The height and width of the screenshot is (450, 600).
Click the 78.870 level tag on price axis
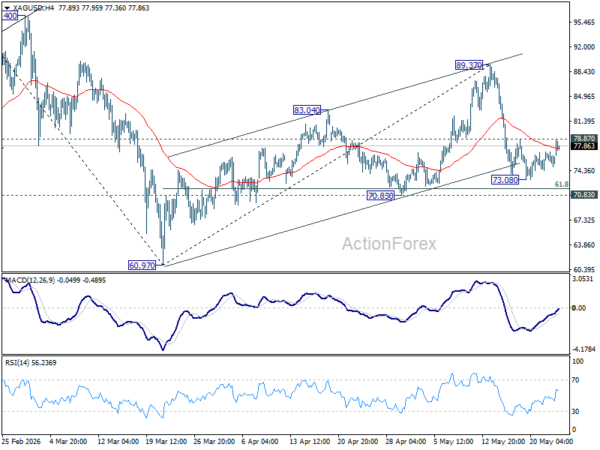click(584, 139)
